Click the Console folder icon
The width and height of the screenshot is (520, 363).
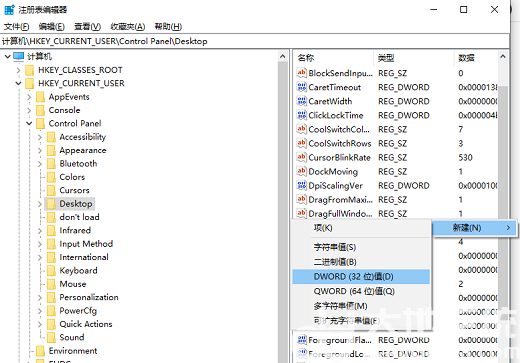(40, 110)
